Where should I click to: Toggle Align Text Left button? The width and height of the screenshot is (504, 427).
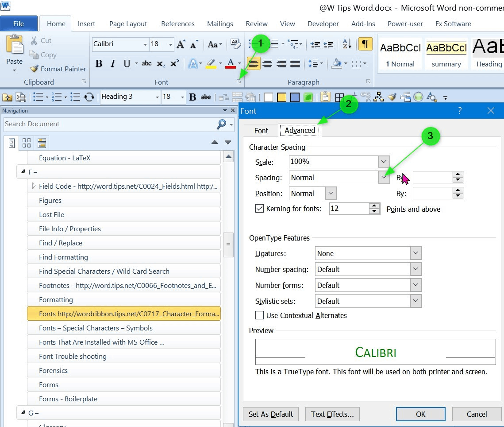pos(253,63)
